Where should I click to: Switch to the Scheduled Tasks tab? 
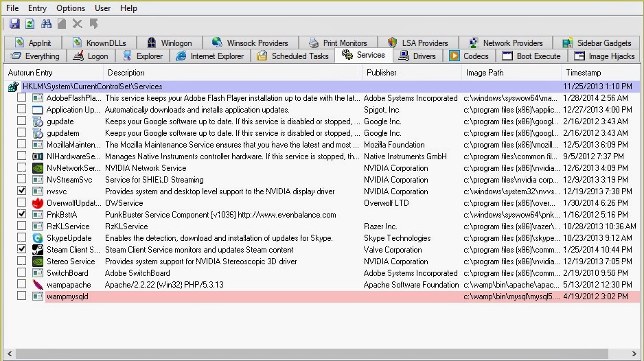pos(292,56)
